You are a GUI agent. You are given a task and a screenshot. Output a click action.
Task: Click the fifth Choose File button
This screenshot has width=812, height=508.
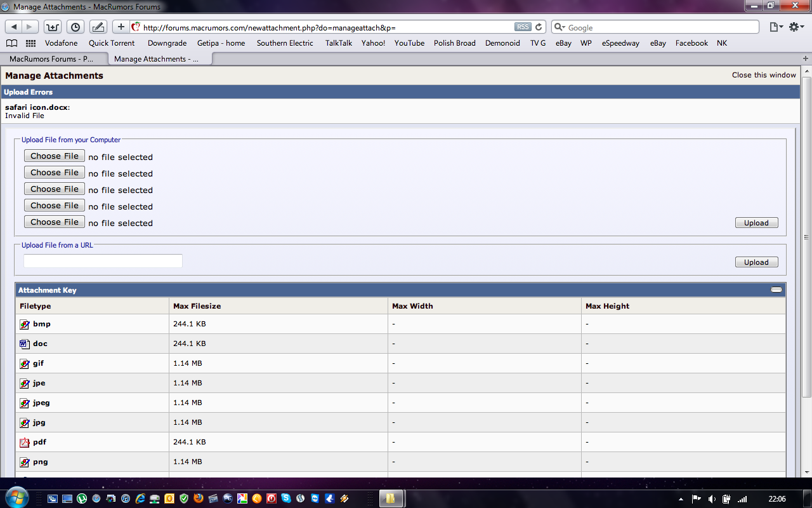(x=55, y=222)
